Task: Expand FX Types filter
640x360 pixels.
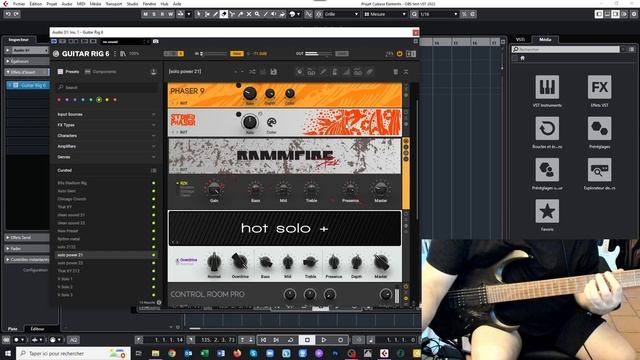Action: (106, 125)
